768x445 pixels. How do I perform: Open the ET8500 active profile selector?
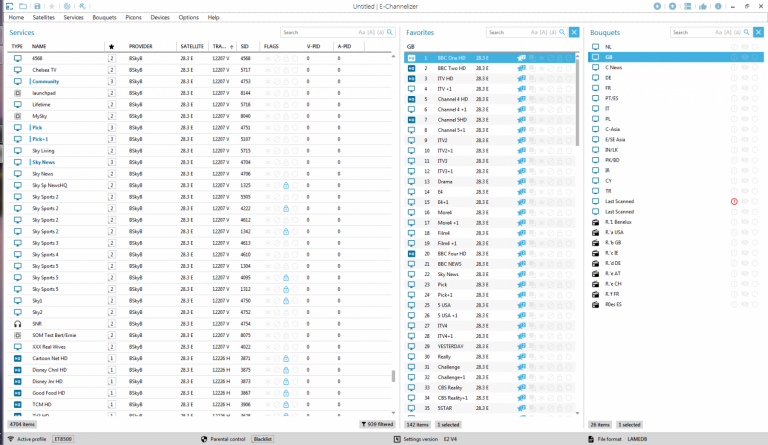(63, 438)
